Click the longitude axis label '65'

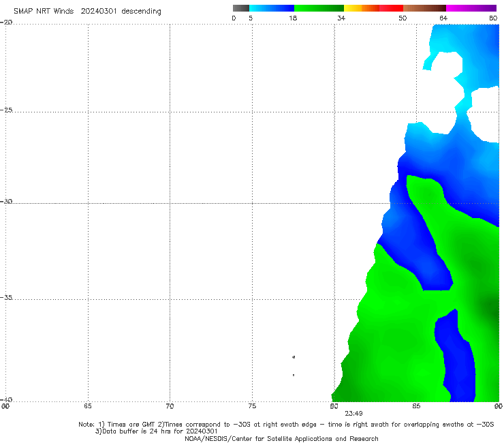pos(88,406)
